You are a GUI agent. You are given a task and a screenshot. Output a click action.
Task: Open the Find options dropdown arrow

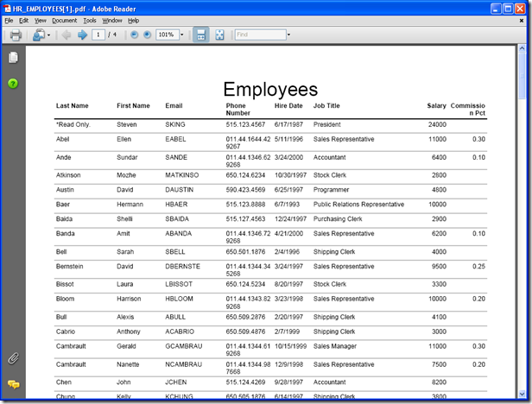(x=288, y=35)
